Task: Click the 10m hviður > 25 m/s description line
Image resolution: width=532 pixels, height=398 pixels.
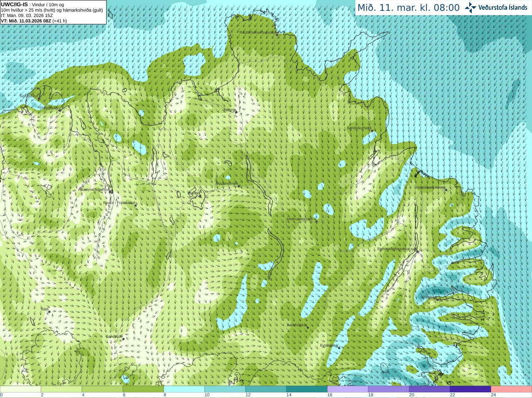Action: coord(52,10)
